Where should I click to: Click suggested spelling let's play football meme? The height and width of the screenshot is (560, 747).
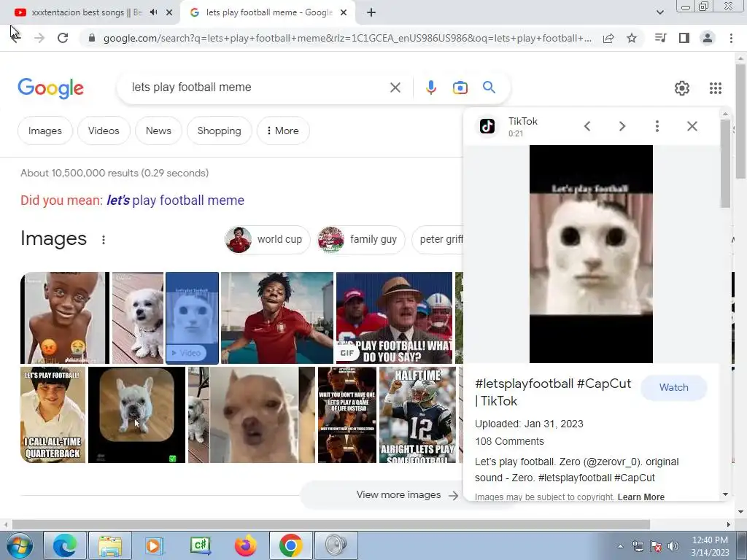point(175,201)
